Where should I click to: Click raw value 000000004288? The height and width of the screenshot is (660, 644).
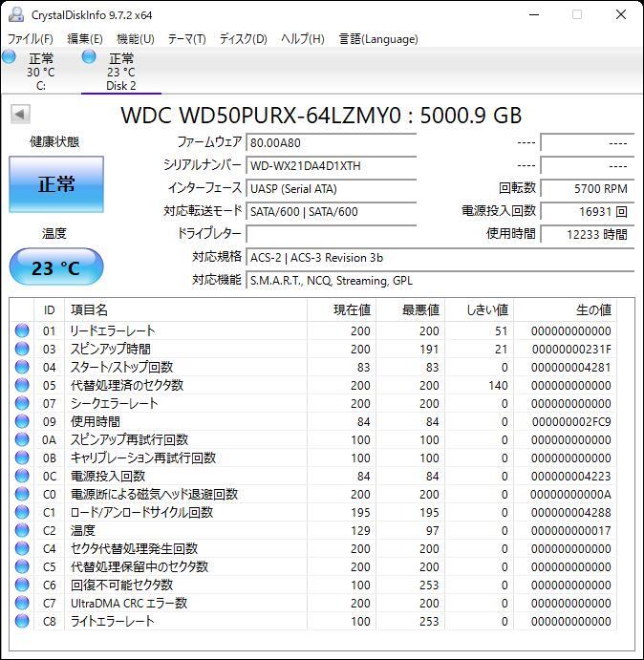[571, 513]
